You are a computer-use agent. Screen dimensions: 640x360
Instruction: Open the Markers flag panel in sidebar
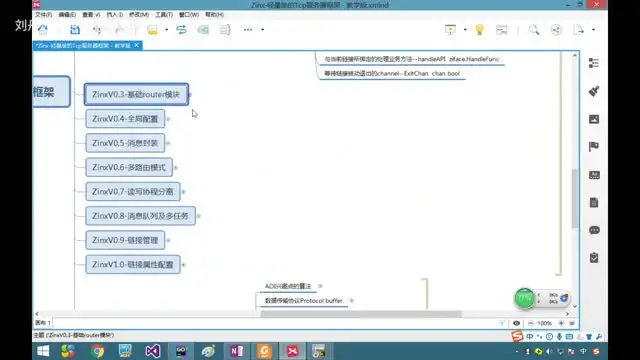click(594, 147)
